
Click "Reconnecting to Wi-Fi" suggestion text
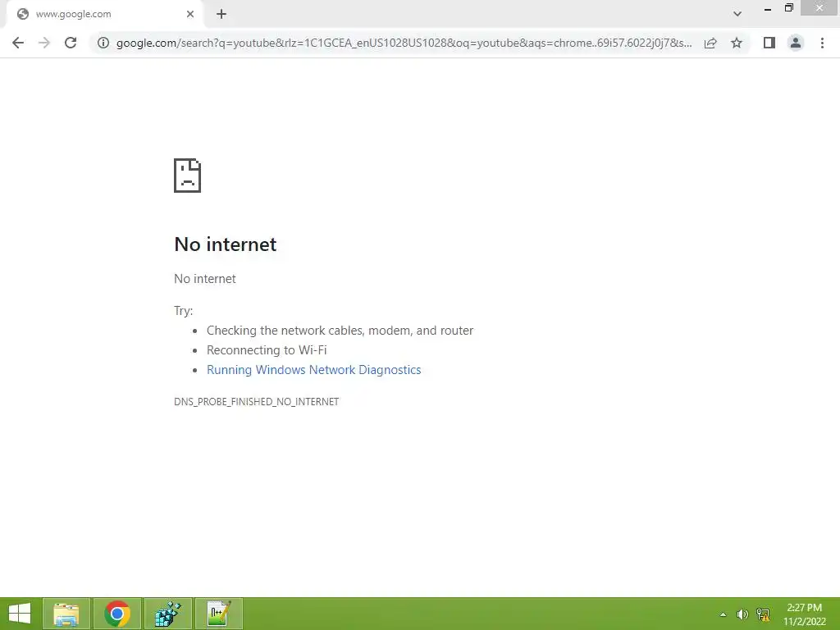(267, 350)
